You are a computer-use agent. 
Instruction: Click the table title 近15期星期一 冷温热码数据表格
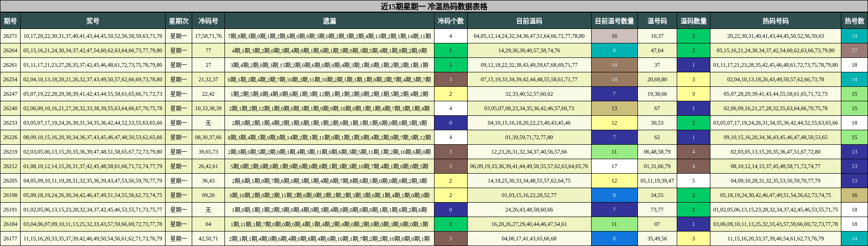434,7
